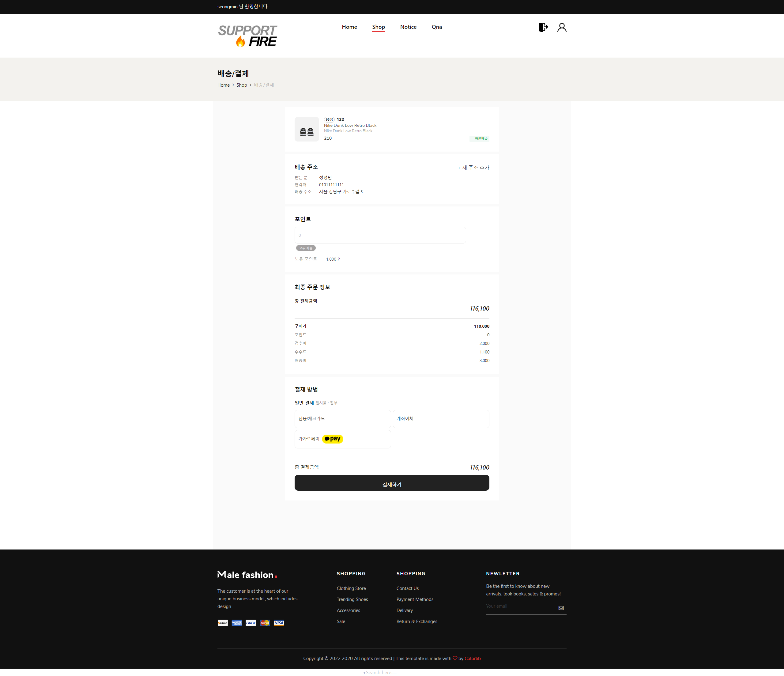Open the Qna section from the navbar
784x676 pixels.
coord(437,27)
